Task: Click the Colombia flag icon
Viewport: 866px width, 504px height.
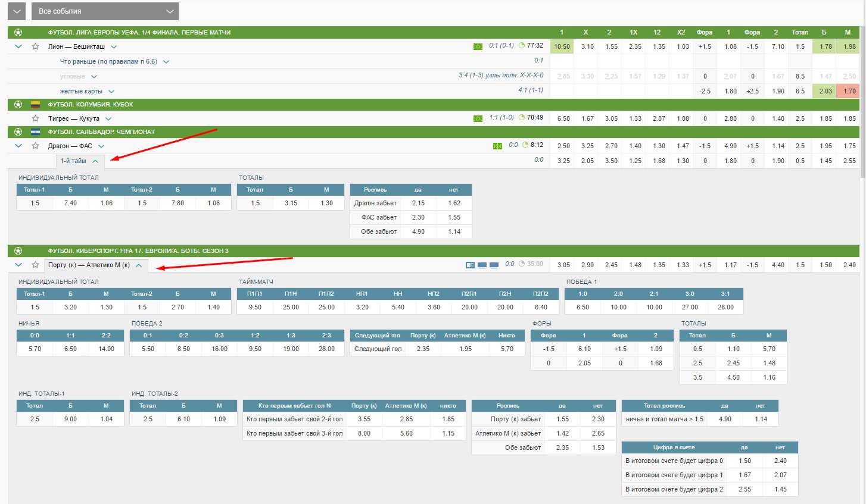Action: [x=35, y=104]
